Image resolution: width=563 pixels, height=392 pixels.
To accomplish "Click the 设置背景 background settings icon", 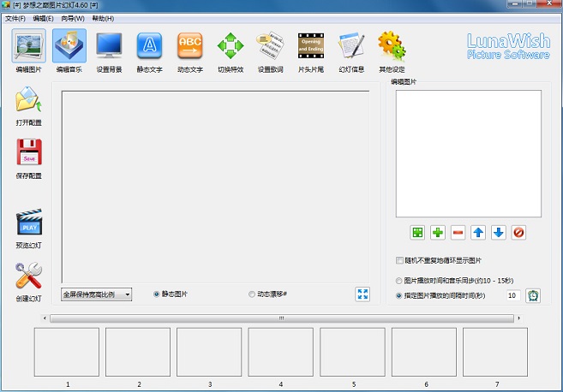I will click(110, 46).
